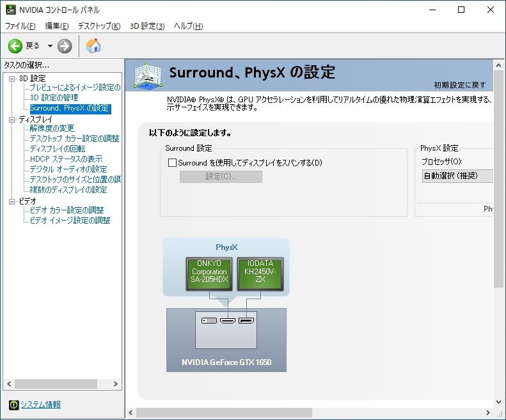The image size is (506, 420).
Task: Open the ファイル(F) menu
Action: point(20,26)
